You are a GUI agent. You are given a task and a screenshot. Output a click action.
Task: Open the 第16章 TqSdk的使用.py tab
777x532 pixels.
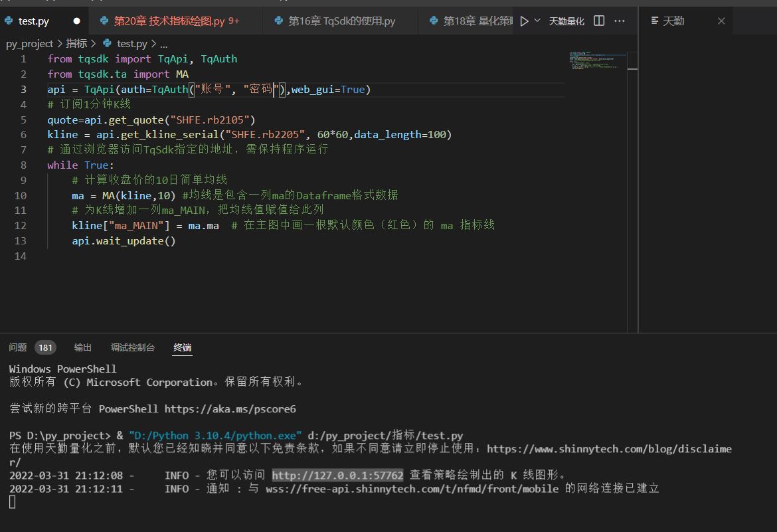340,21
